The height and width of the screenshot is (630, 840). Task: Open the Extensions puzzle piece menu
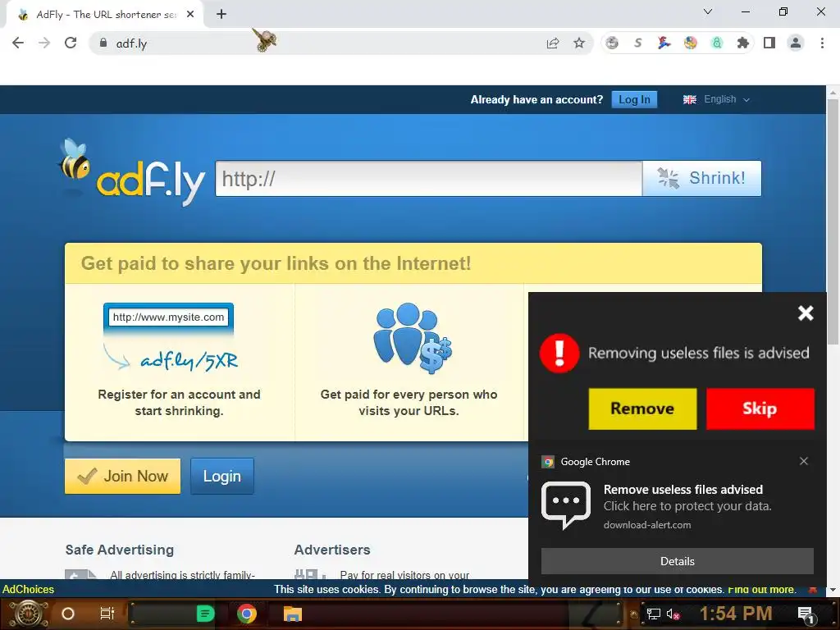(743, 43)
